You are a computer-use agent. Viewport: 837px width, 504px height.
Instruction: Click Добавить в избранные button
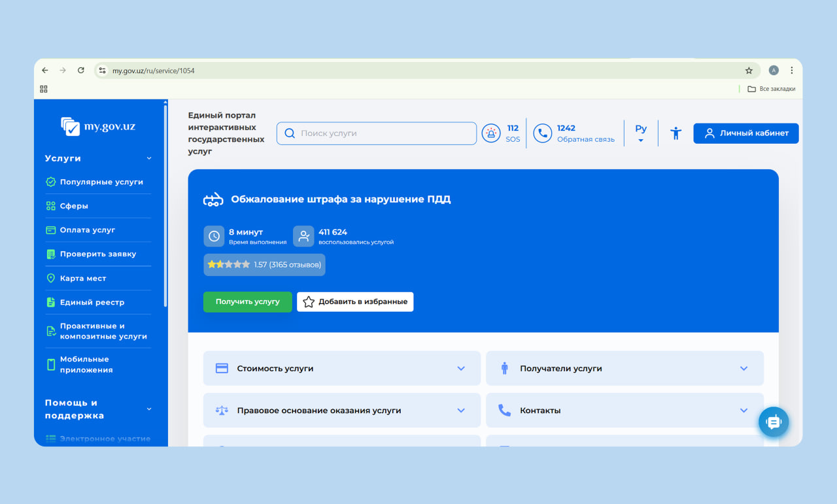coord(355,302)
